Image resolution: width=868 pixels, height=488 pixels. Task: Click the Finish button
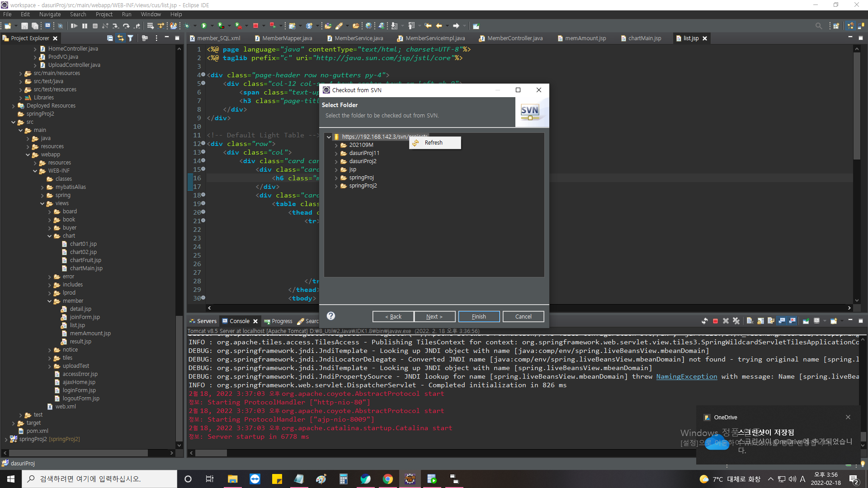pos(479,316)
